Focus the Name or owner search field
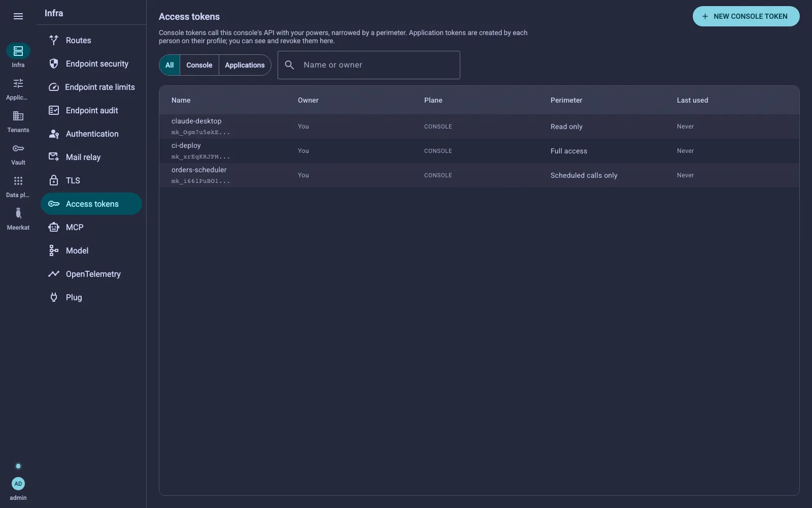This screenshot has height=508, width=812. [369, 65]
